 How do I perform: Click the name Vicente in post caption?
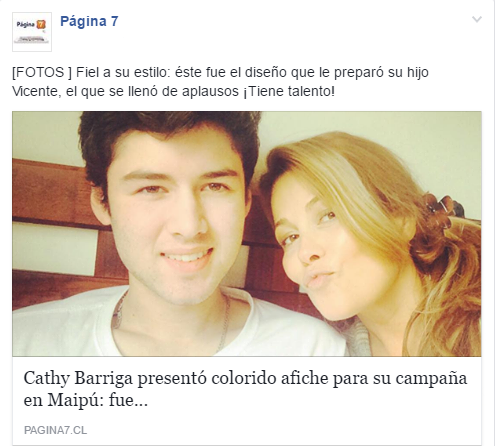point(35,91)
